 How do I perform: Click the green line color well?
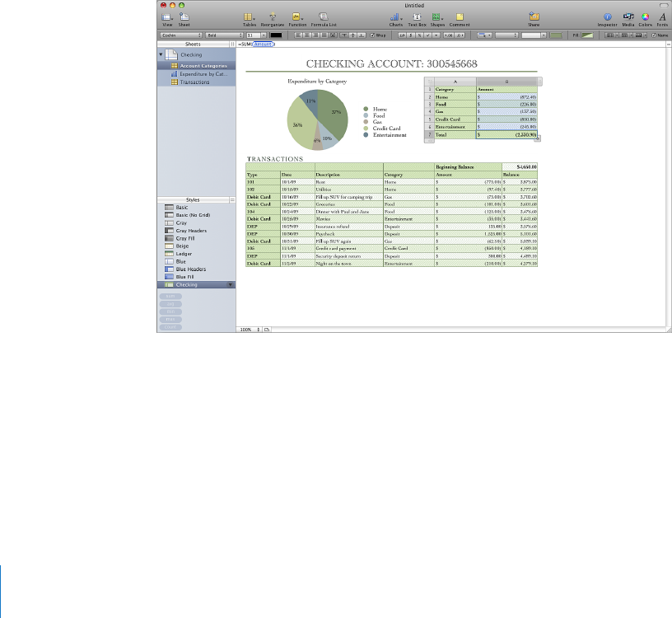pos(556,35)
